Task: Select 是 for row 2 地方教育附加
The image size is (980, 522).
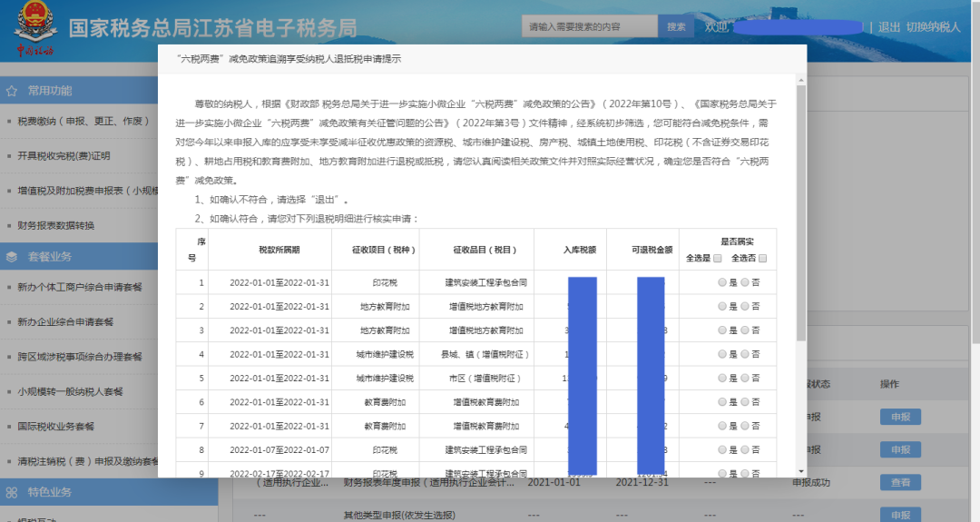Action: click(722, 306)
